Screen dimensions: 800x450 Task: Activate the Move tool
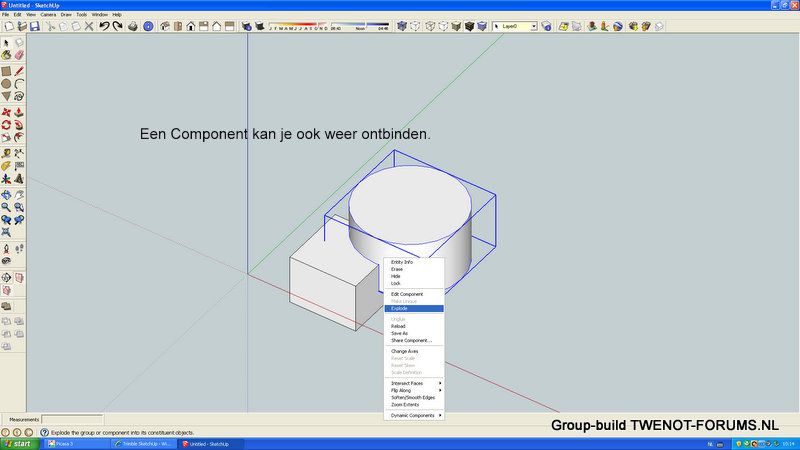(x=6, y=112)
